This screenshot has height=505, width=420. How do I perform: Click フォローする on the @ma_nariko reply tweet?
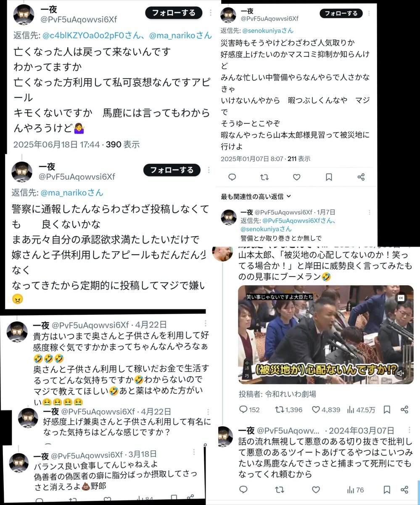tap(172, 170)
